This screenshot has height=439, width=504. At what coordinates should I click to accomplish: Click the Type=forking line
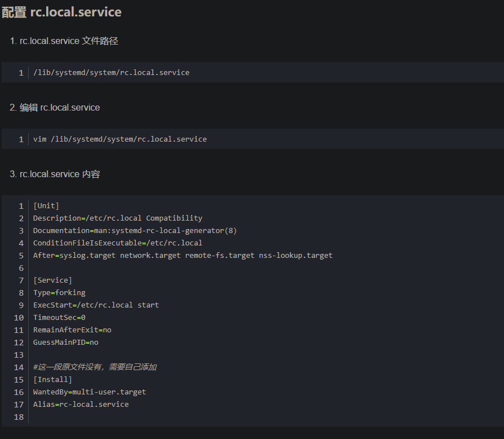(x=59, y=293)
